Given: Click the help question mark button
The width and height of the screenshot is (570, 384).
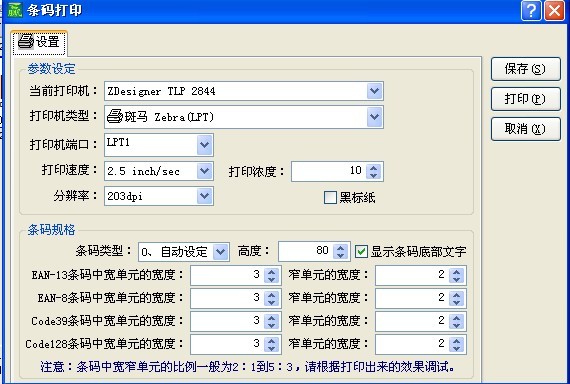Looking at the screenshot, I should (531, 11).
